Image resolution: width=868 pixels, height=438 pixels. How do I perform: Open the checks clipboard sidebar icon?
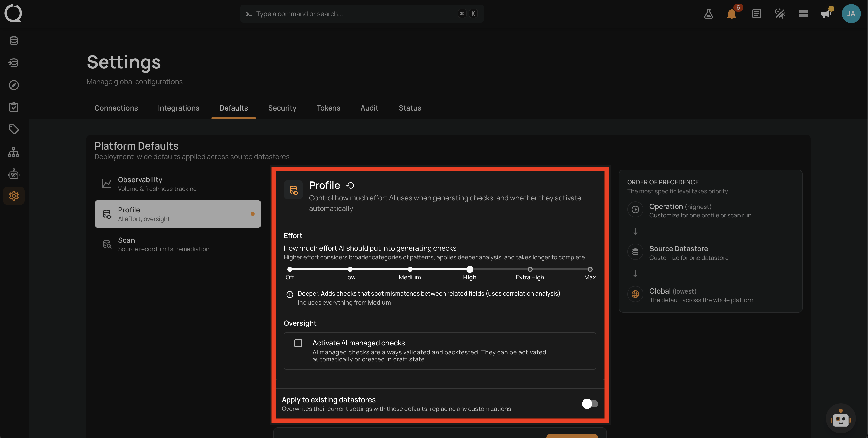tap(14, 107)
